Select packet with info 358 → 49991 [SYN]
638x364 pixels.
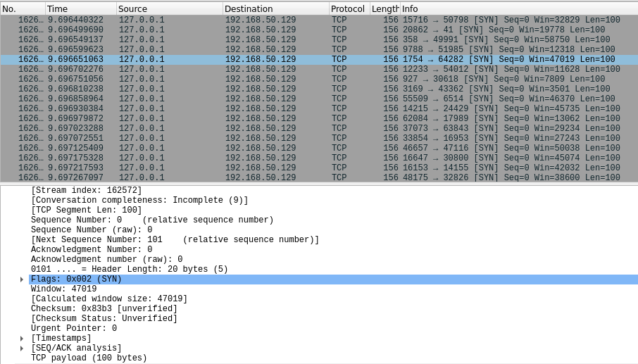pyautogui.click(x=319, y=39)
